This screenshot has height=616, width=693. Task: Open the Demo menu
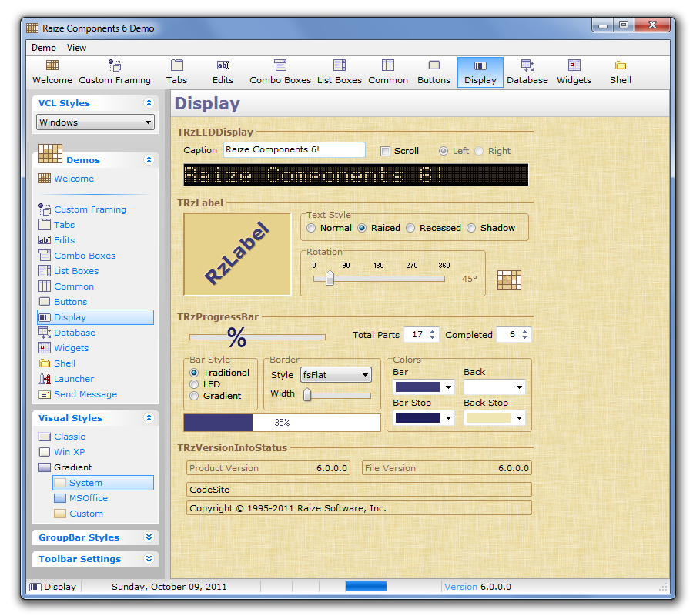(44, 48)
